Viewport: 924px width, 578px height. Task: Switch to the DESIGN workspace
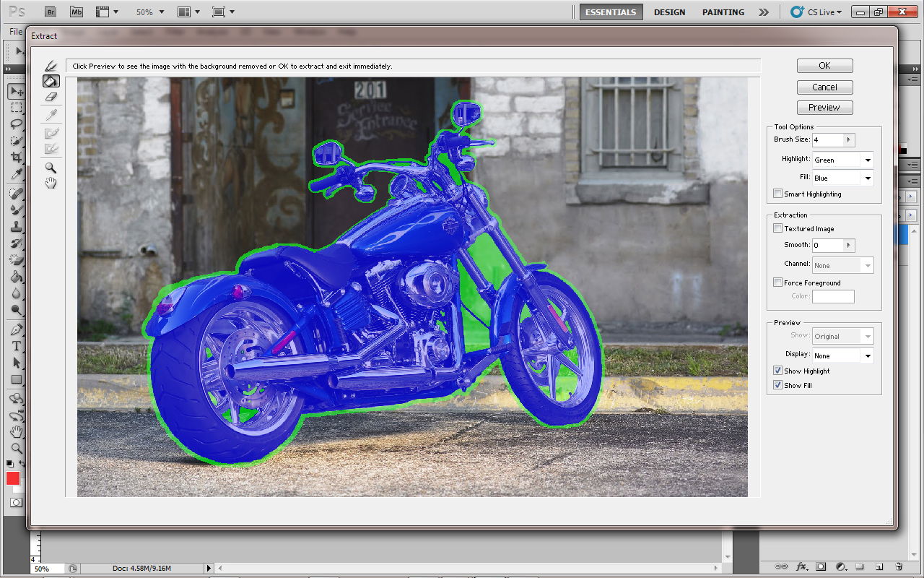[x=669, y=12]
